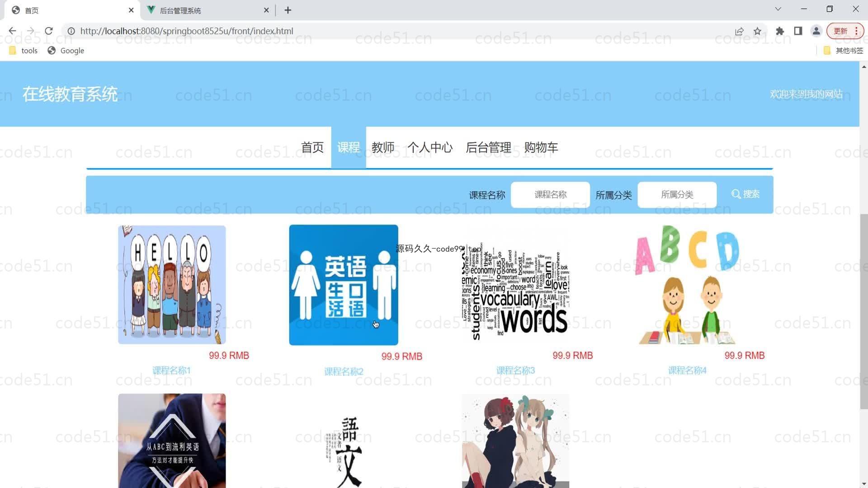
Task: Open the extensions puzzle icon
Action: coord(780,31)
